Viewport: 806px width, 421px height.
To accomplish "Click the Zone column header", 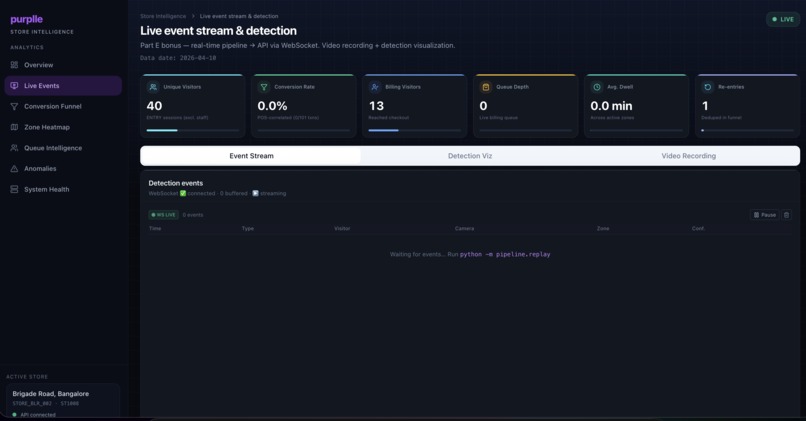I will [603, 228].
